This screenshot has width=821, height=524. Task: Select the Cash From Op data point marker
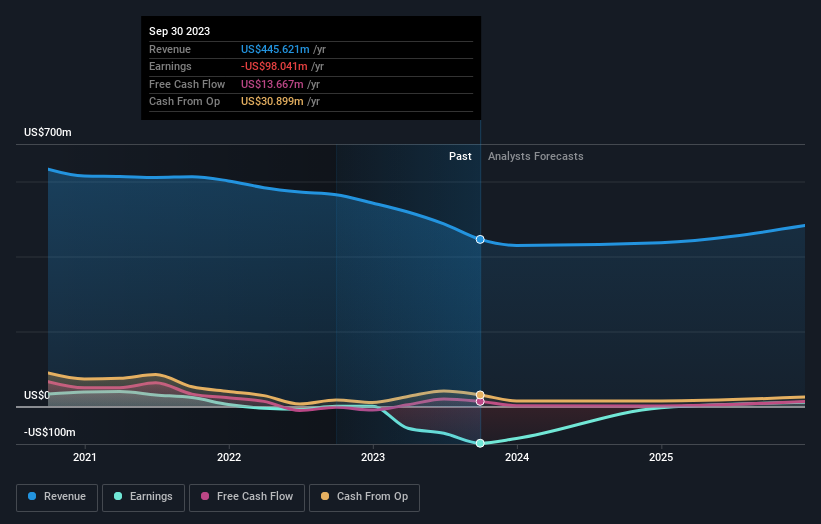480,395
